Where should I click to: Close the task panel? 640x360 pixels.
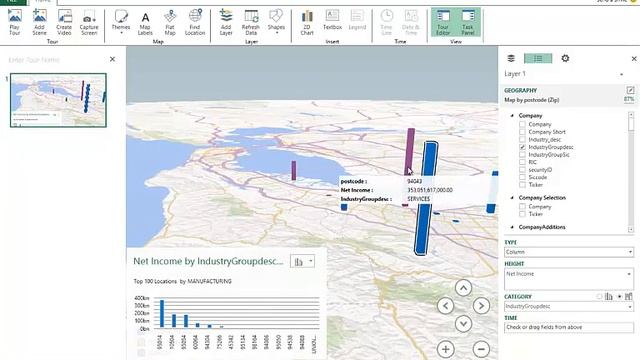click(634, 59)
